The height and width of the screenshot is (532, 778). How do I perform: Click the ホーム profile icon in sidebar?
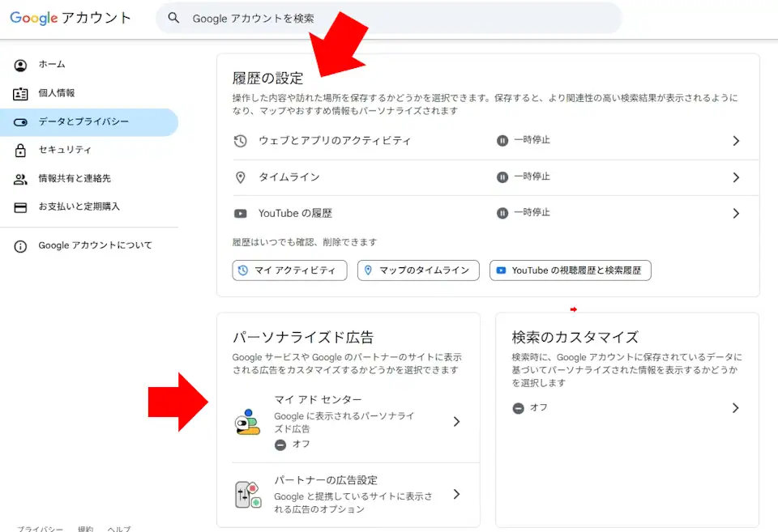click(20, 65)
